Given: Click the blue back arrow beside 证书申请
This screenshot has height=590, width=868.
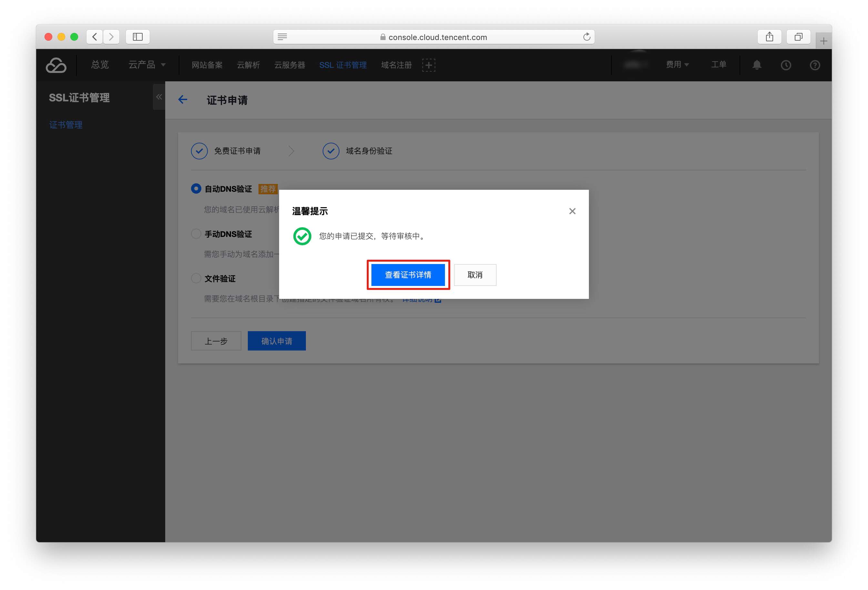Looking at the screenshot, I should tap(183, 99).
